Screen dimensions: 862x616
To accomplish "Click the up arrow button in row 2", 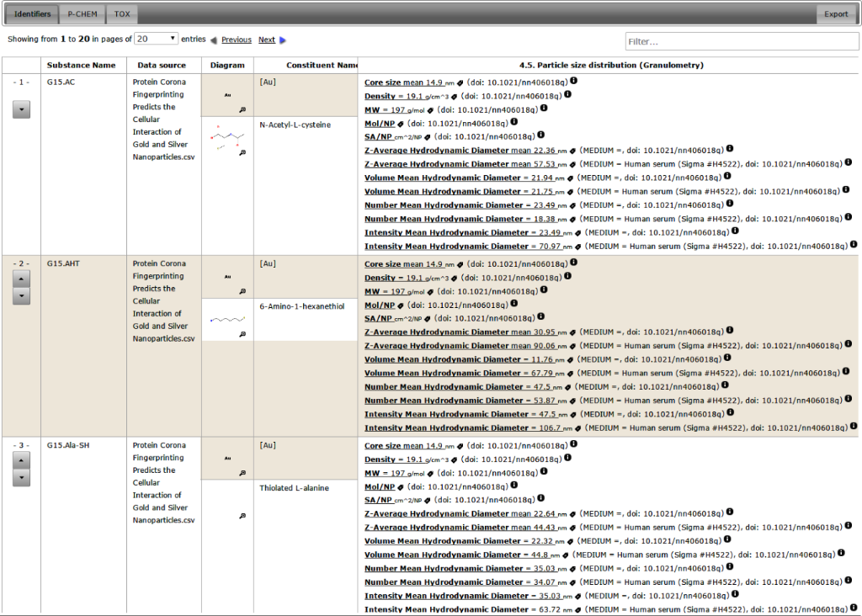I will click(x=22, y=278).
